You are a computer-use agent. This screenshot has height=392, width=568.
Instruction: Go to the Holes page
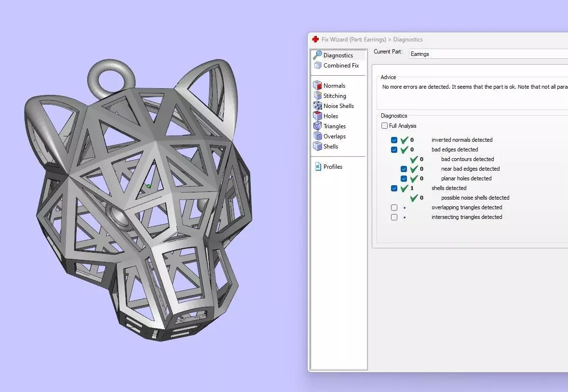coord(330,116)
